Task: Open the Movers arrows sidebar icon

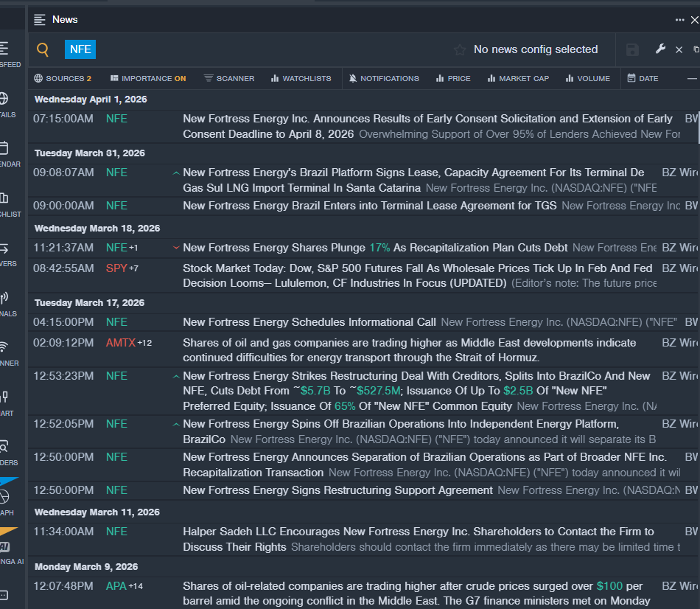Action: (x=4, y=248)
